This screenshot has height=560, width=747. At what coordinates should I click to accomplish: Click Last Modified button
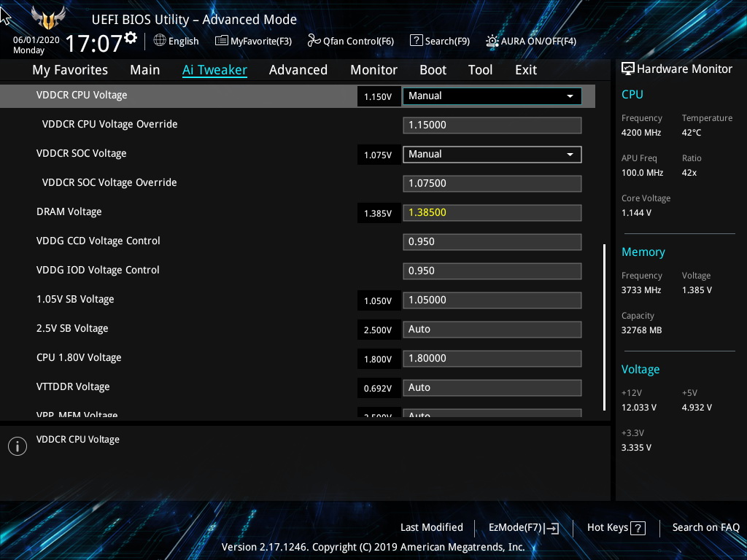(432, 527)
